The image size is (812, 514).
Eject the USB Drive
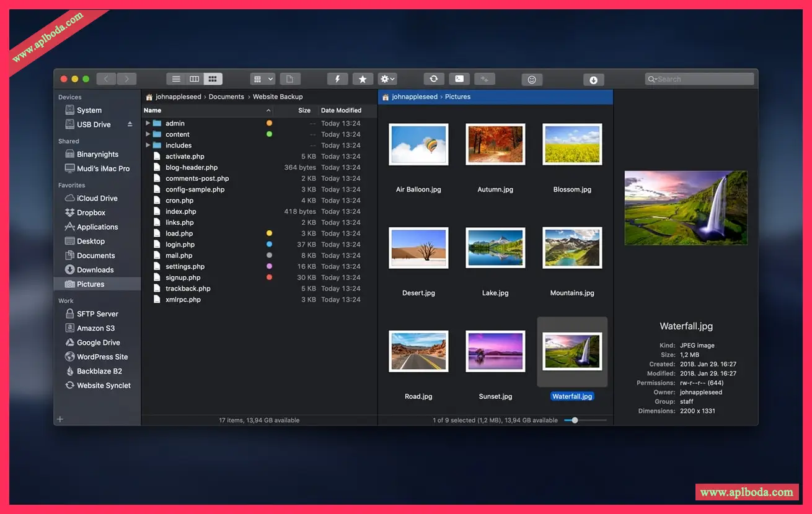click(130, 124)
